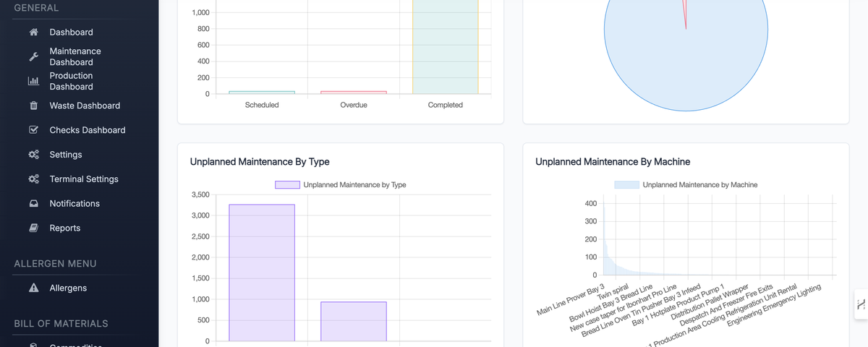
Task: Open the Allergens page link
Action: point(68,288)
